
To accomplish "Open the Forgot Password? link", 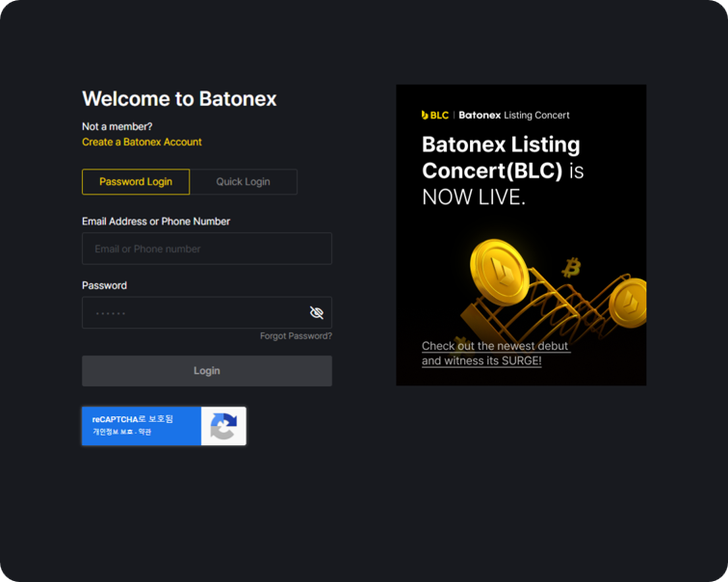I will click(296, 336).
